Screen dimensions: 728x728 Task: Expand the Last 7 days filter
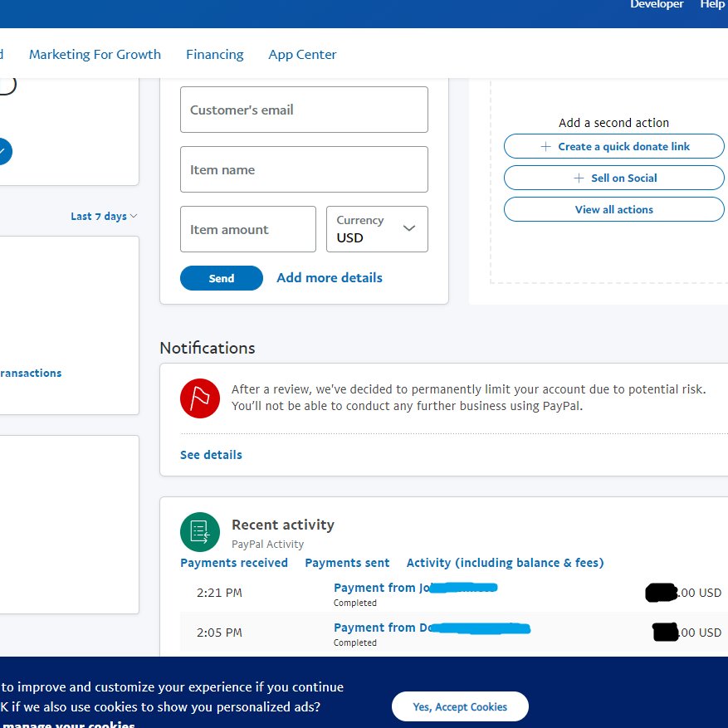104,217
